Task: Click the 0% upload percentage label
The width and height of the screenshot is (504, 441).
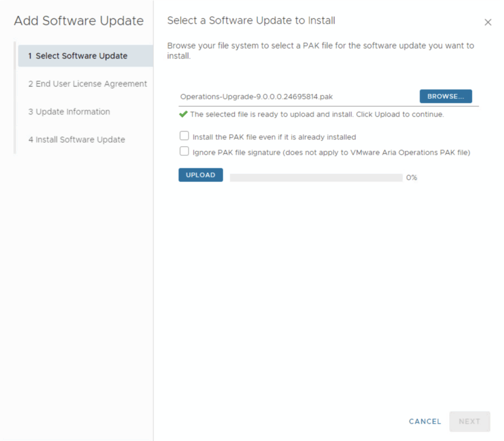Action: [x=411, y=178]
